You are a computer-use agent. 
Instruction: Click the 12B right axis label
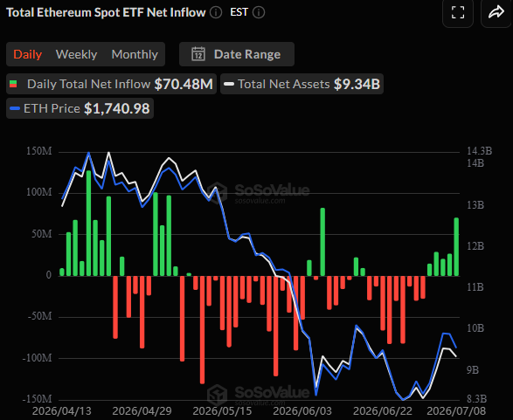pos(475,246)
